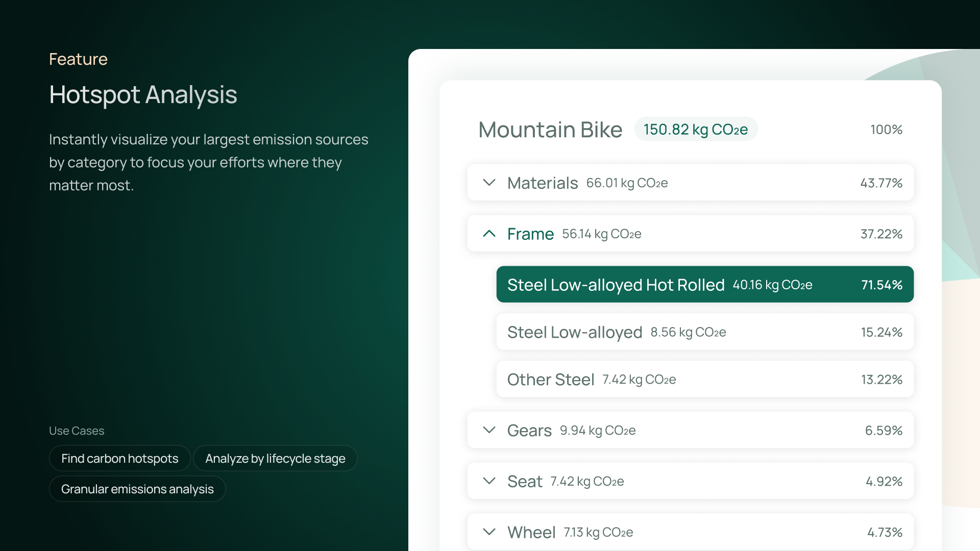This screenshot has width=980, height=551.
Task: Click the Hotspot Analysis heading
Action: click(143, 95)
